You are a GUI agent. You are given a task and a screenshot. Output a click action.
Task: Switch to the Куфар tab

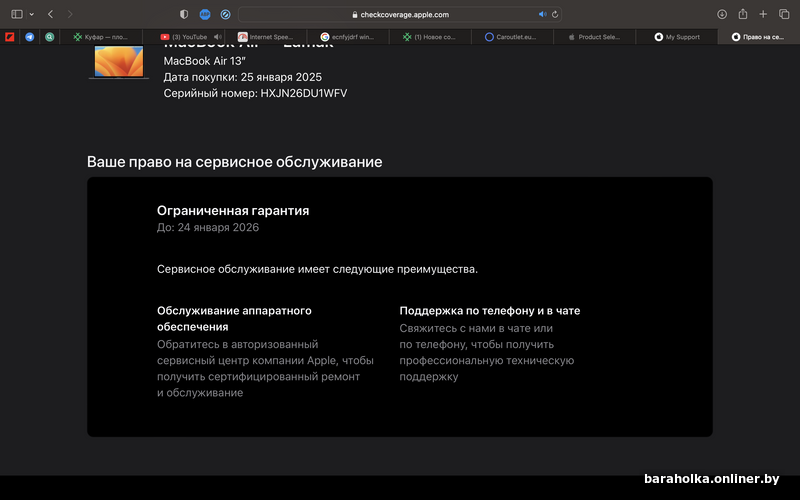coord(101,37)
